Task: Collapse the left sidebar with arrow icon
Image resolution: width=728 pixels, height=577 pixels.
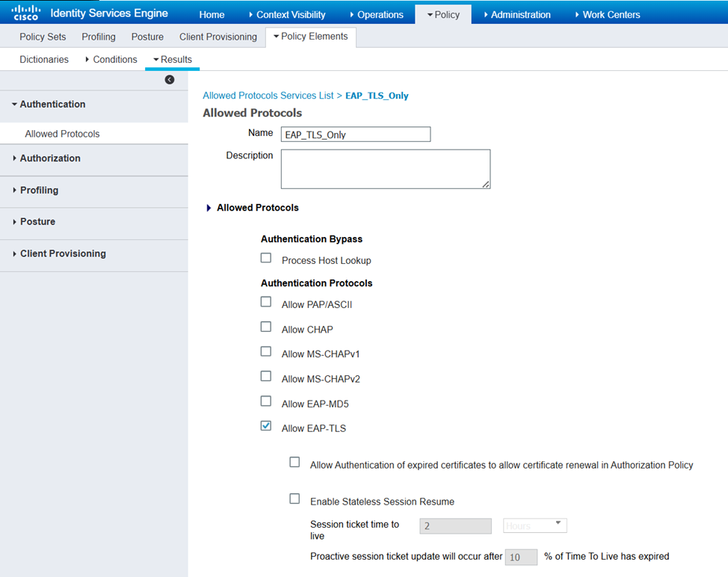Action: click(170, 80)
